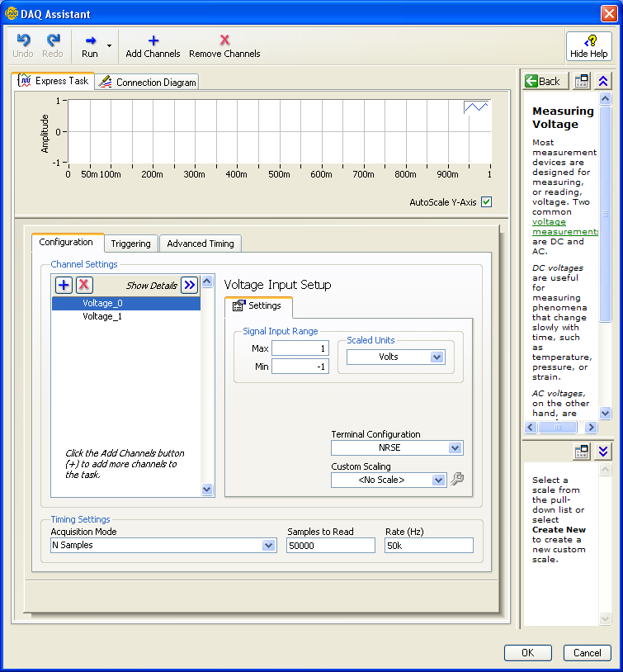Click the Min signal range field
Viewport: 623px width, 672px height.
(x=300, y=367)
